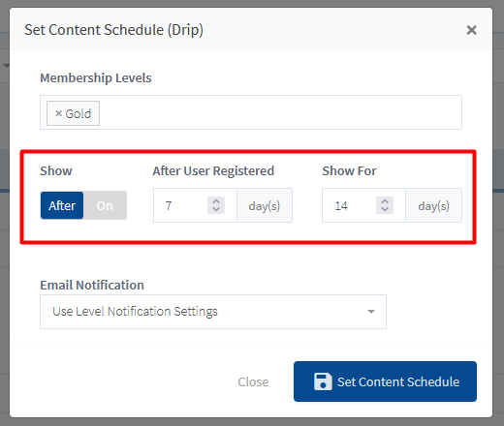Close dialog with the X icon
The image size is (504, 426).
[471, 30]
